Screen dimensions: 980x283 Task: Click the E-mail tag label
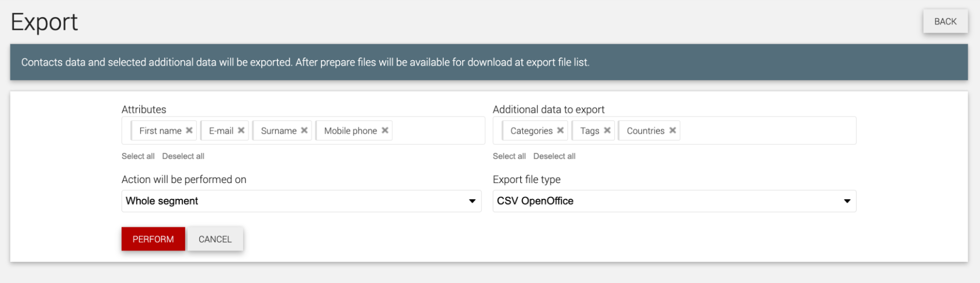221,131
